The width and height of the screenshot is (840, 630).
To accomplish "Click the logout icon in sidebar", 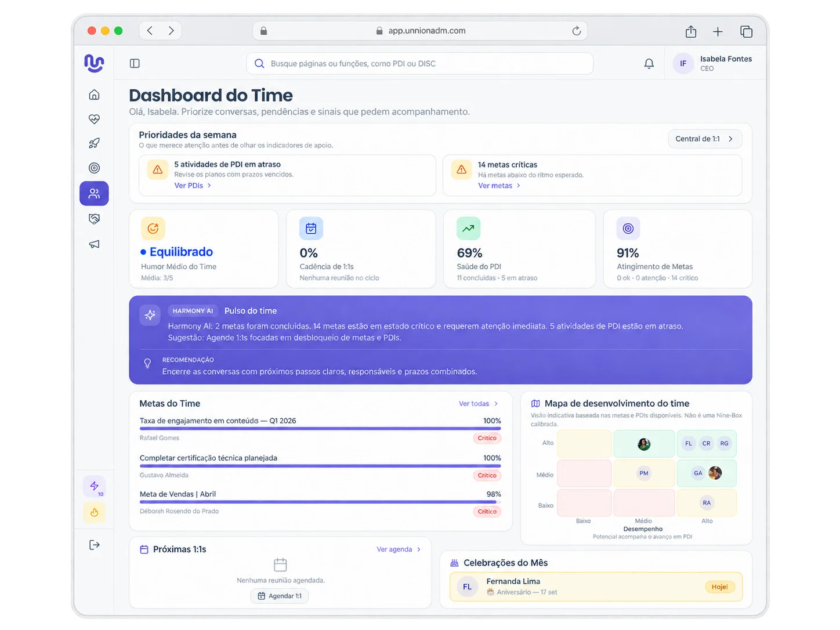I will point(95,545).
